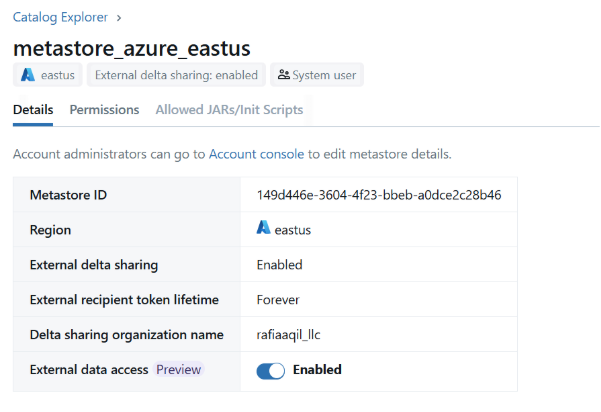
Task: Open the Permissions tab
Action: pos(104,110)
